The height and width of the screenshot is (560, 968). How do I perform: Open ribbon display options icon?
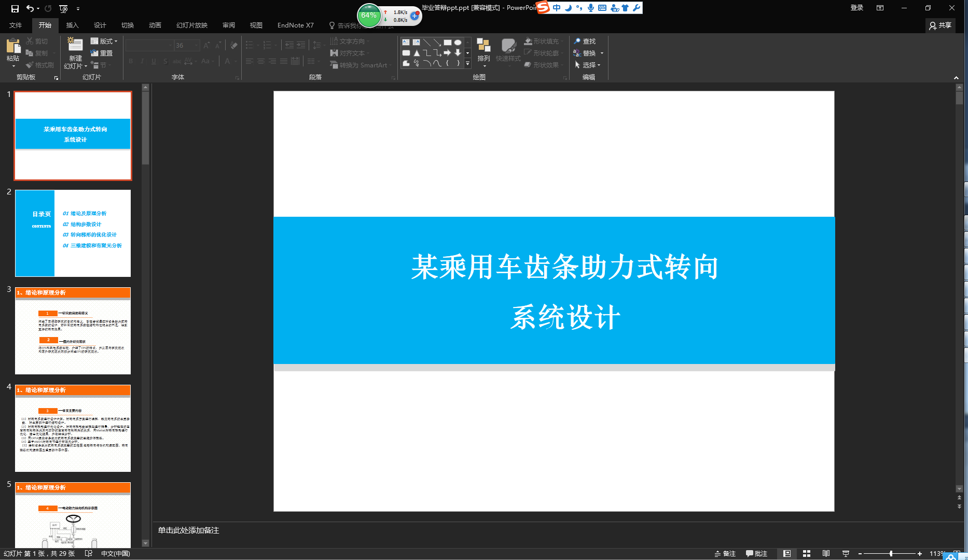880,8
